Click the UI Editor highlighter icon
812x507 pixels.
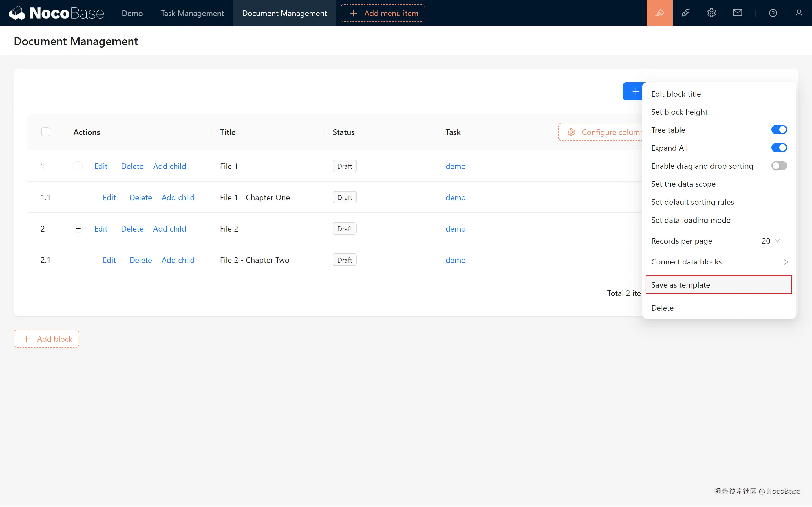click(x=659, y=13)
